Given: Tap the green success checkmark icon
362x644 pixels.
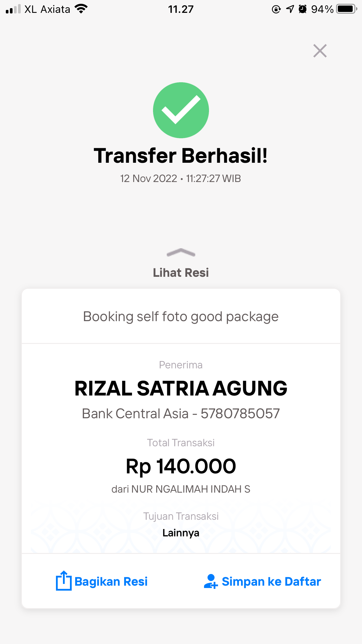Looking at the screenshot, I should coord(181,110).
